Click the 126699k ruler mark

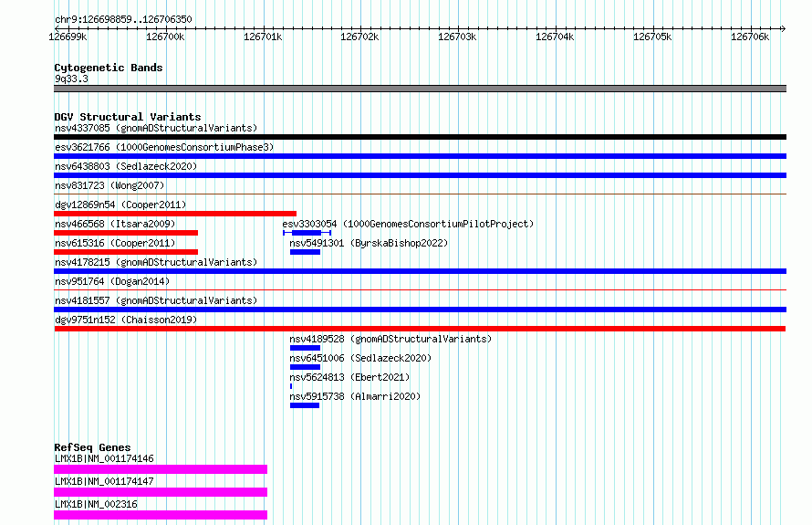[68, 37]
